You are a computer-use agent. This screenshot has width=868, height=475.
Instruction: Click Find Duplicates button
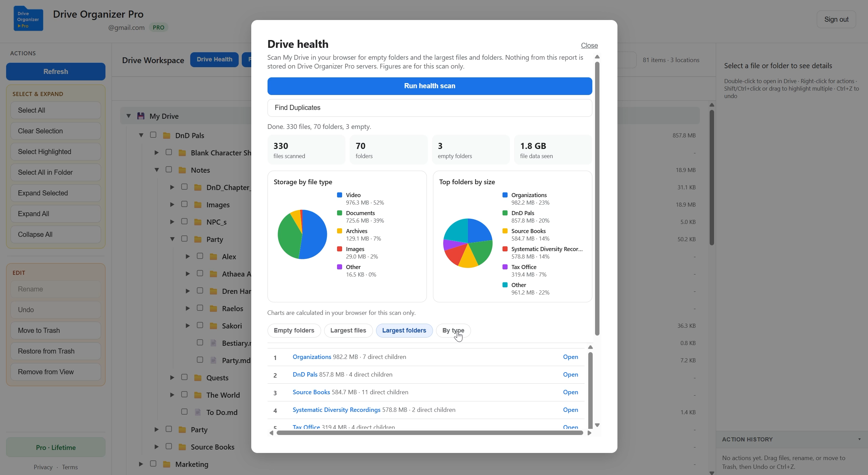click(430, 108)
